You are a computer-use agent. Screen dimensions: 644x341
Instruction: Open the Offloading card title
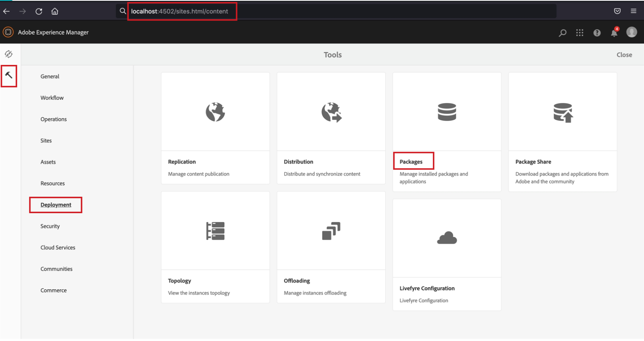[297, 281]
